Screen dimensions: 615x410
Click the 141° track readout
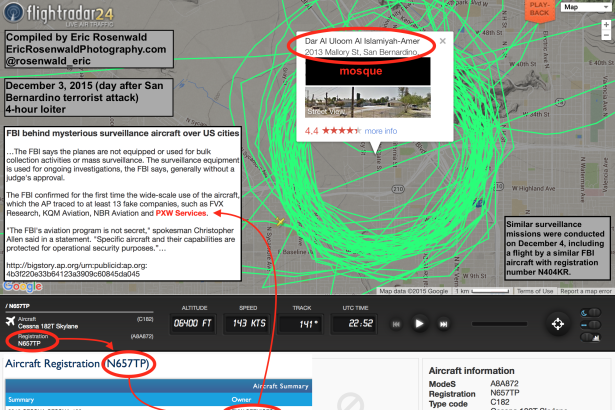(x=301, y=324)
